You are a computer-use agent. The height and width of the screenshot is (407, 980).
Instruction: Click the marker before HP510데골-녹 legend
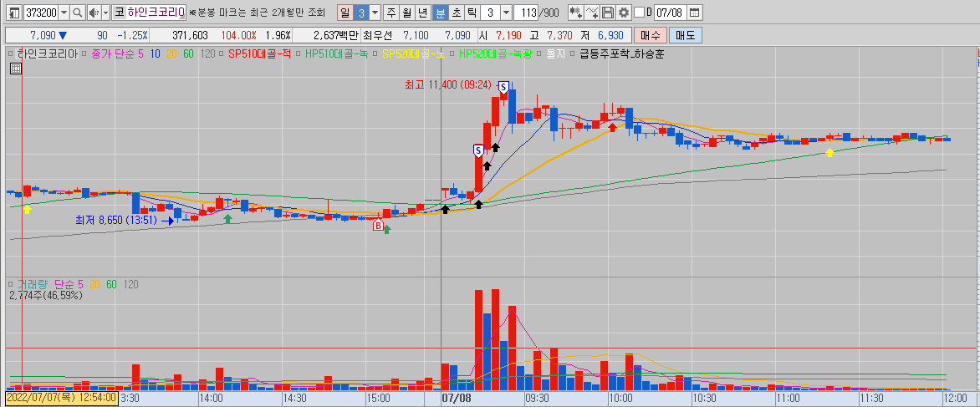(299, 54)
